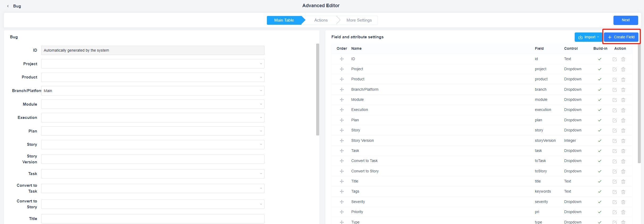
Task: Delete the Project field row via trash icon
Action: coord(623,69)
